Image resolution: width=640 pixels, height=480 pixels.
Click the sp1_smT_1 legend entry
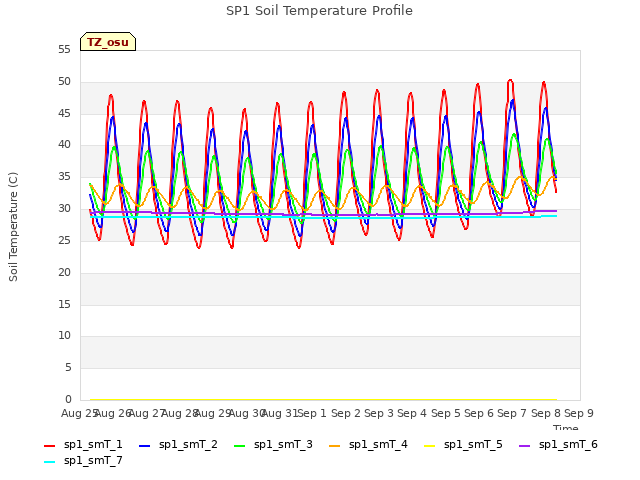(x=83, y=444)
